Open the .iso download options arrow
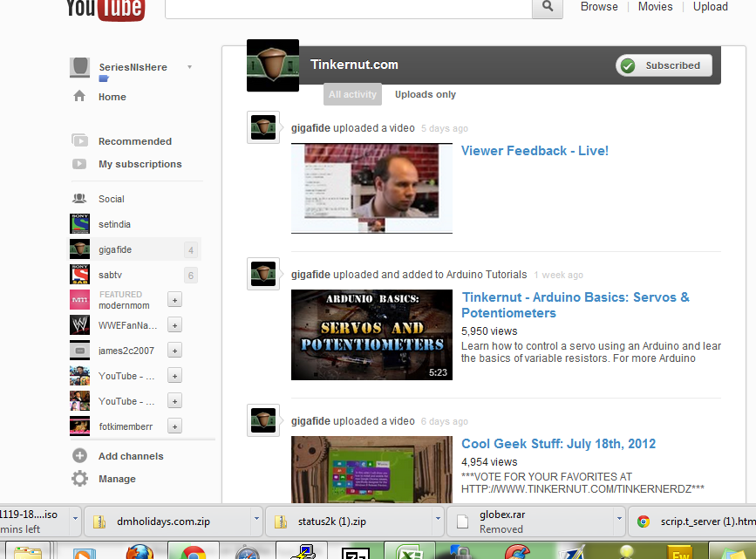756x559 pixels. click(75, 519)
